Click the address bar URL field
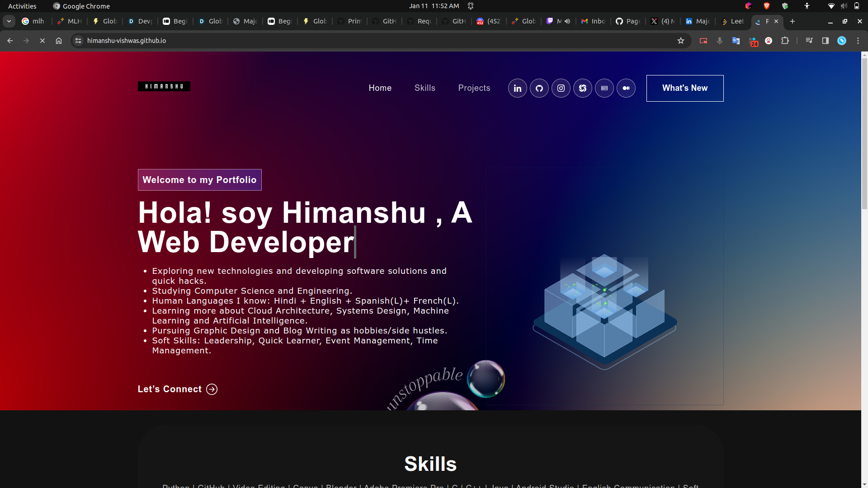The image size is (868, 488). tap(362, 41)
